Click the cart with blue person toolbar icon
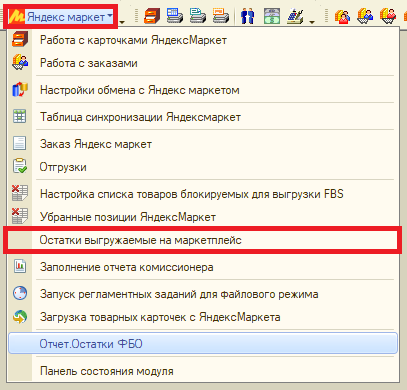The height and width of the screenshot is (390, 407). [x=365, y=16]
